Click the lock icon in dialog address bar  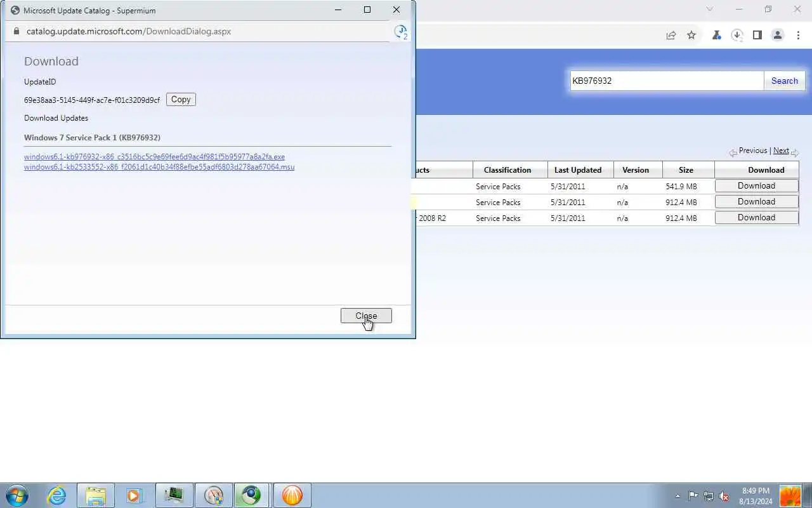[16, 31]
